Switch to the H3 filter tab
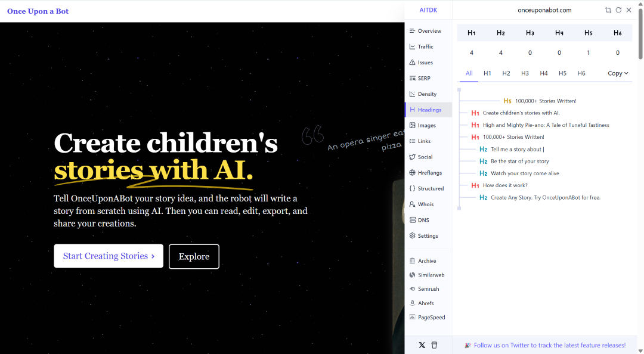 click(525, 73)
